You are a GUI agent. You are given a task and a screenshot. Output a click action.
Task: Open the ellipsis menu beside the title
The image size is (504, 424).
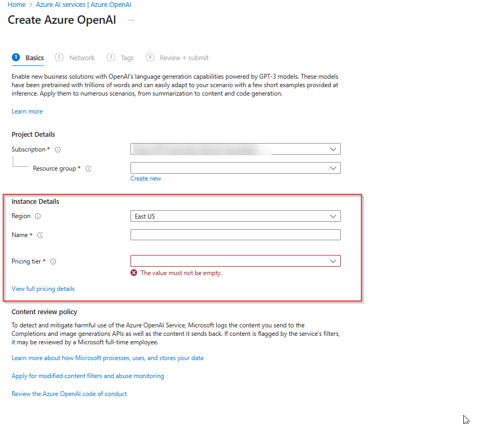(x=131, y=20)
